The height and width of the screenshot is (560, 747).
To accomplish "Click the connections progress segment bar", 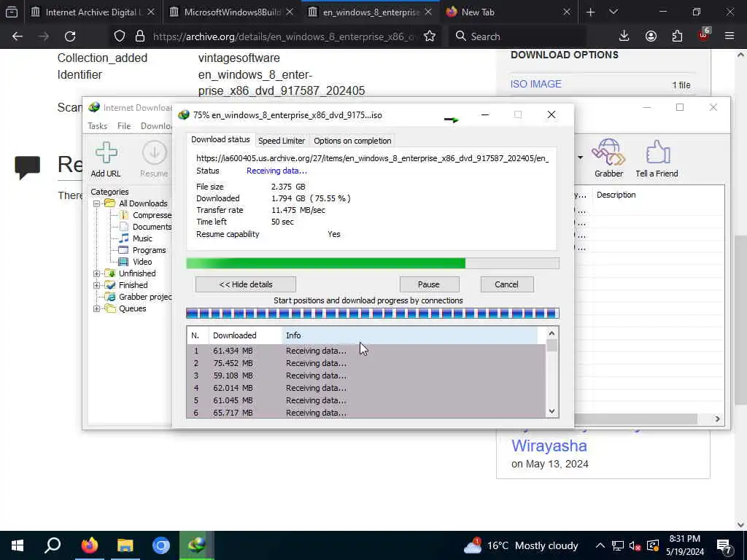I will point(373,314).
